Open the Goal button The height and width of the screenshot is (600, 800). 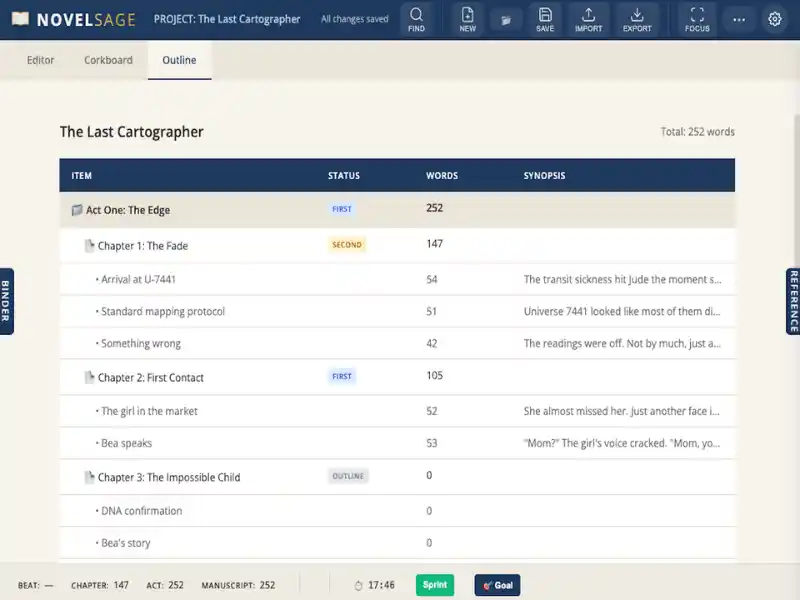[x=497, y=585]
